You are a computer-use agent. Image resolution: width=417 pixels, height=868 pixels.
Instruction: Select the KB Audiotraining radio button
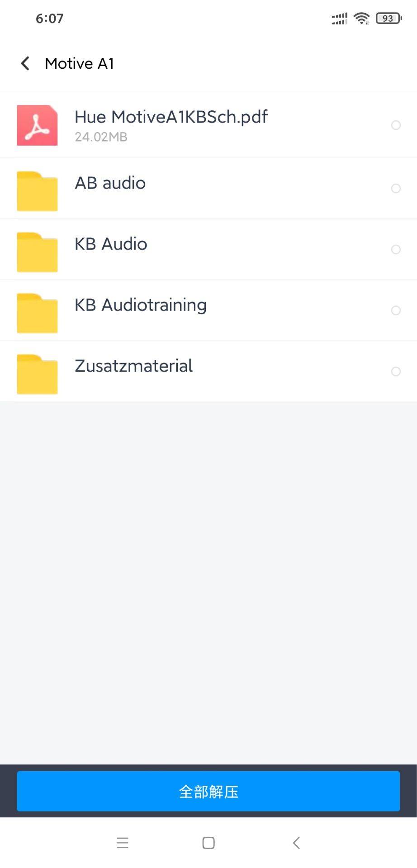tap(396, 311)
